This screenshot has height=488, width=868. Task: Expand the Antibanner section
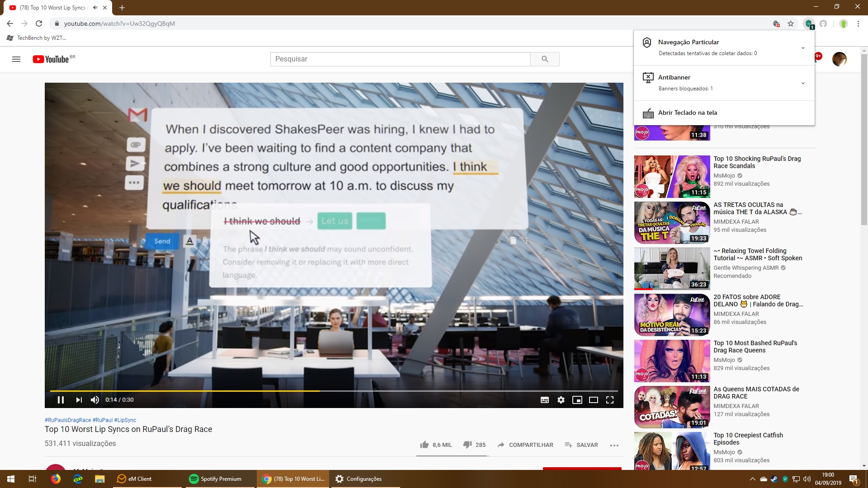(x=803, y=83)
